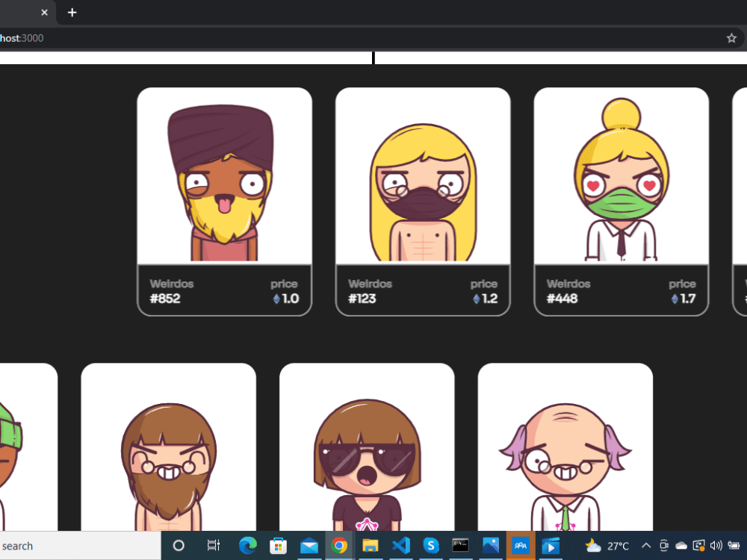
Task: Open the Weirdos #123 black-masked character image
Action: pyautogui.click(x=423, y=175)
